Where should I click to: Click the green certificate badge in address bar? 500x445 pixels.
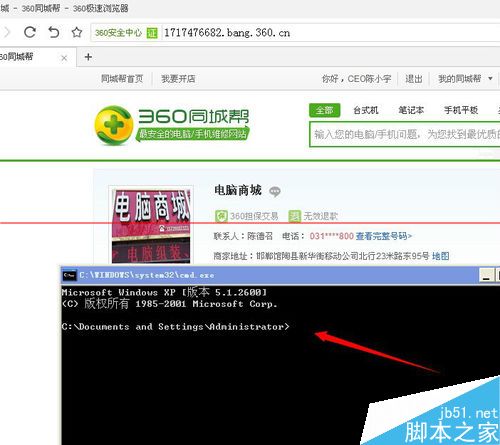(x=152, y=33)
